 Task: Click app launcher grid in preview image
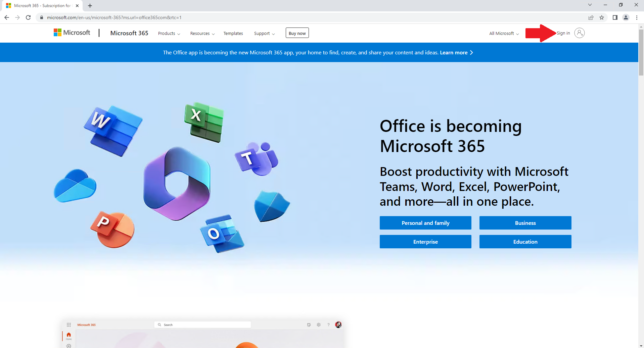pyautogui.click(x=69, y=325)
